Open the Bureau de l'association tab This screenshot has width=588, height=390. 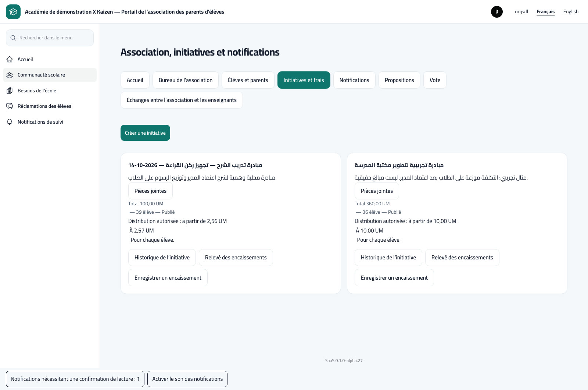[x=186, y=80]
